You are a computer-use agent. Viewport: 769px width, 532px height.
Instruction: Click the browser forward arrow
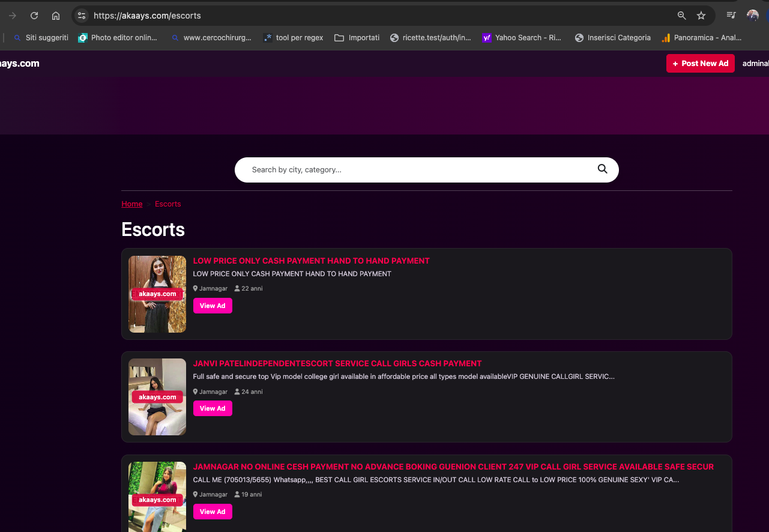[x=13, y=16]
